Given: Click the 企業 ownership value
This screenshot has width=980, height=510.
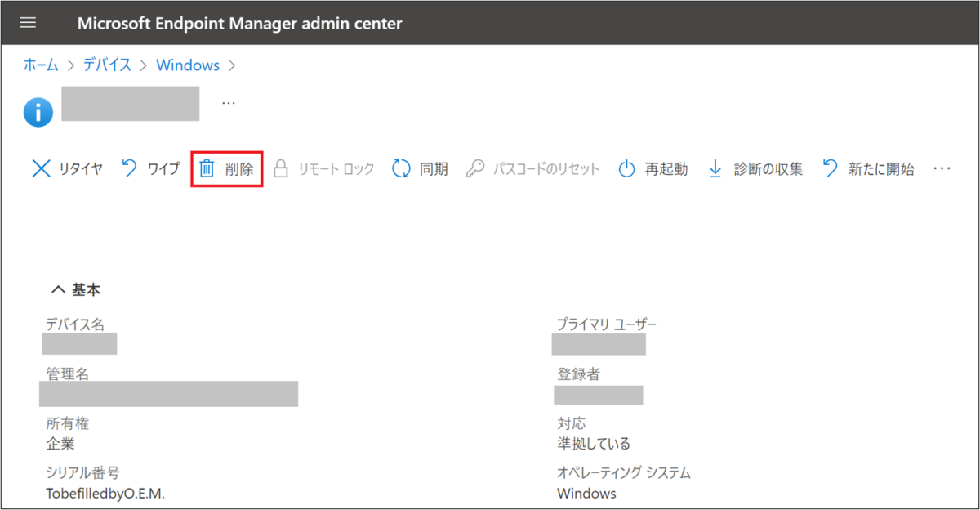Looking at the screenshot, I should pyautogui.click(x=60, y=444).
